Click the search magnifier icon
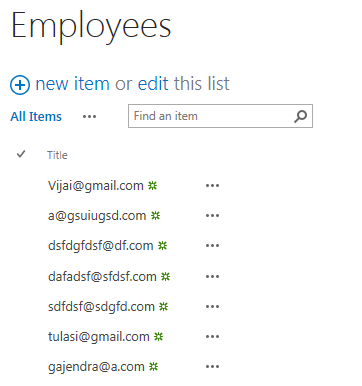Screen dimensions: 362x386 (301, 116)
